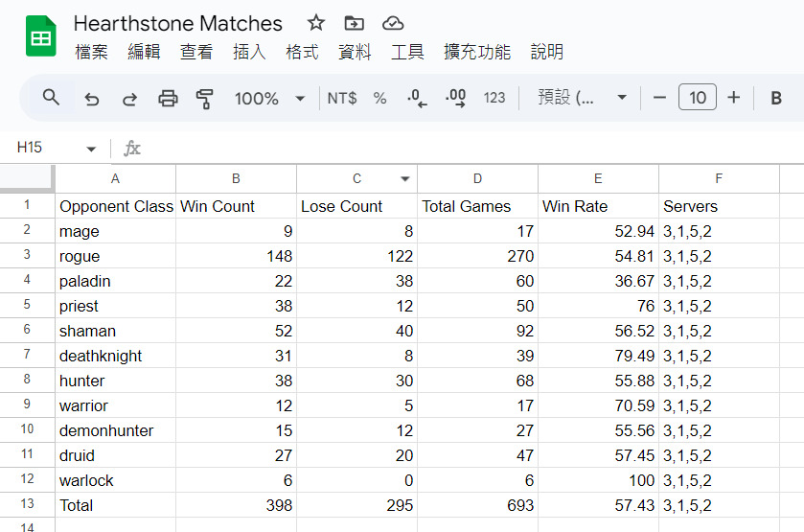Screen dimensions: 804x532
Task: Select rogue total games 270
Action: (477, 256)
